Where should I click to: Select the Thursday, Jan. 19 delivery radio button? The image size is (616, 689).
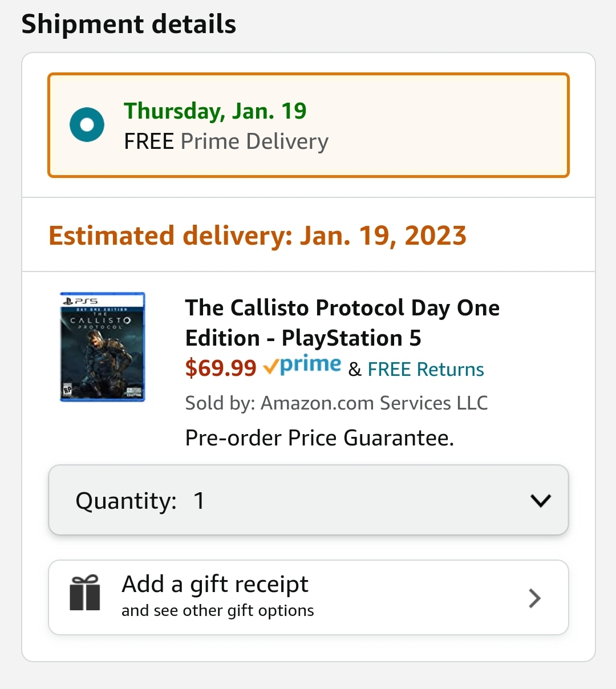87,124
